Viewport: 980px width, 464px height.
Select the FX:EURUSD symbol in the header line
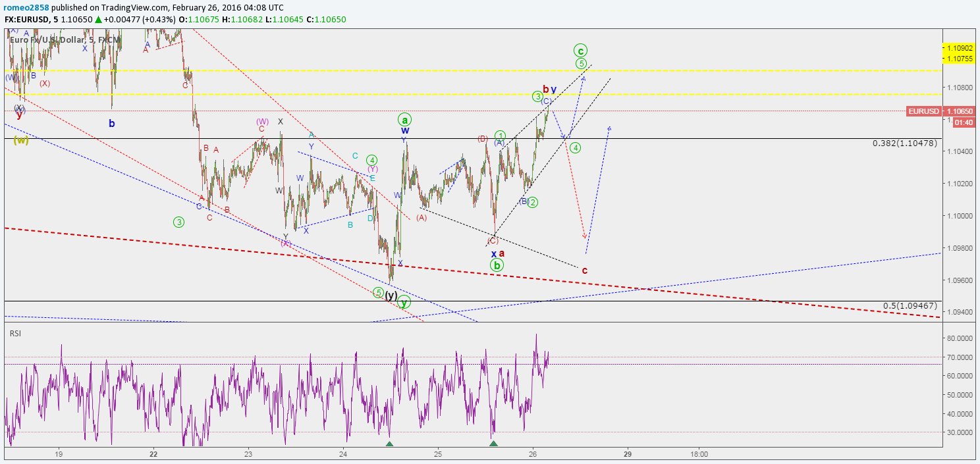coord(28,20)
